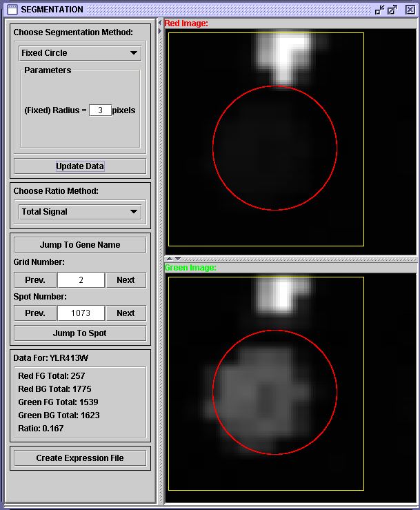Click the red channel spot image
This screenshot has width=420, height=510.
(x=290, y=141)
